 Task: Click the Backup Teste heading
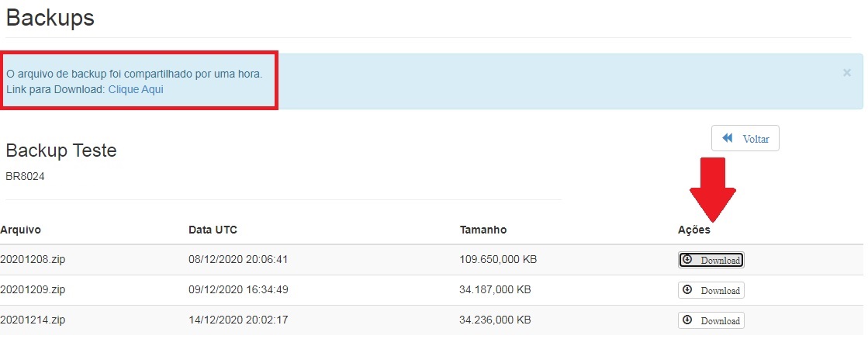[61, 150]
